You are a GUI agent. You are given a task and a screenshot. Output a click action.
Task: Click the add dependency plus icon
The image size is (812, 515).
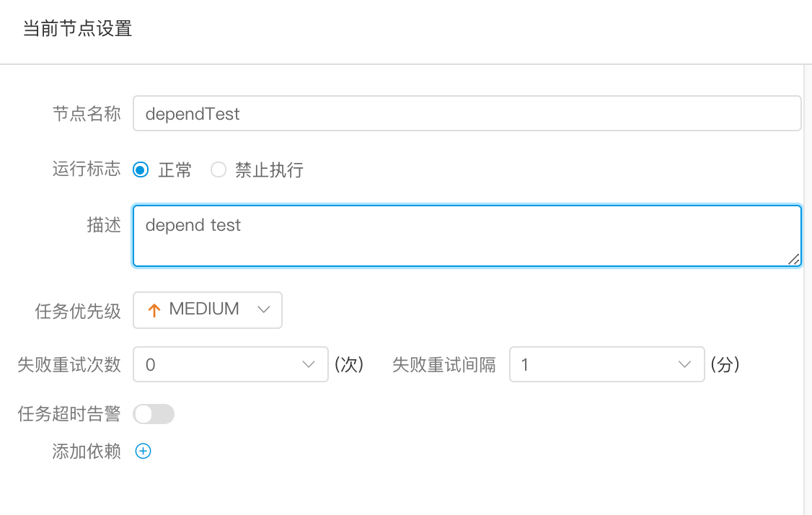(x=144, y=452)
